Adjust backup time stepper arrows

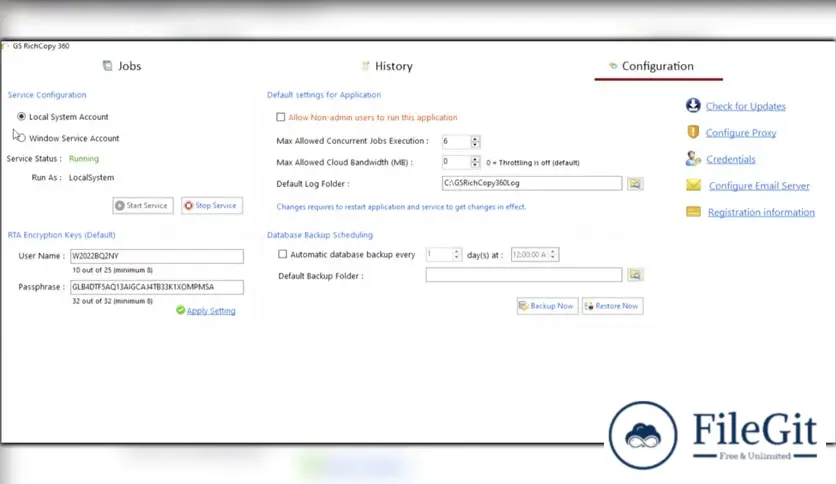click(553, 255)
